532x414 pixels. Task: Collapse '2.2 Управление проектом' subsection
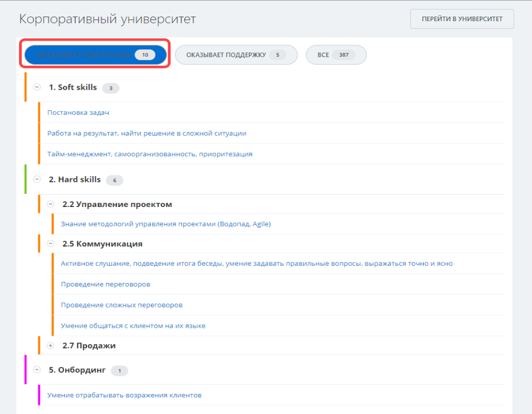coord(50,204)
